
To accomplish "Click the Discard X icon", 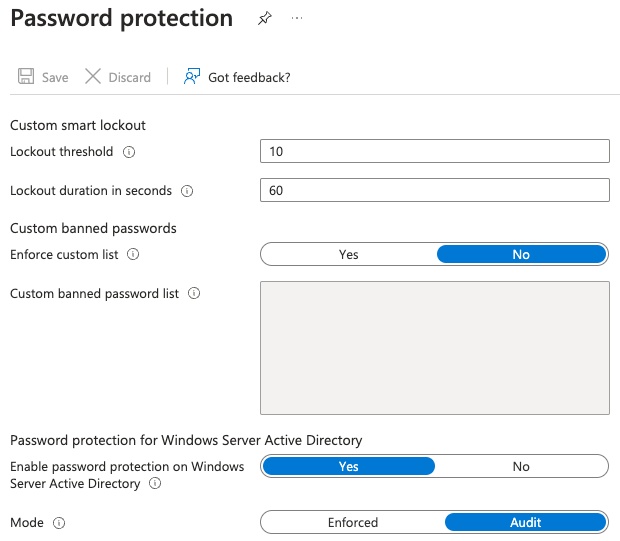I will 93,77.
